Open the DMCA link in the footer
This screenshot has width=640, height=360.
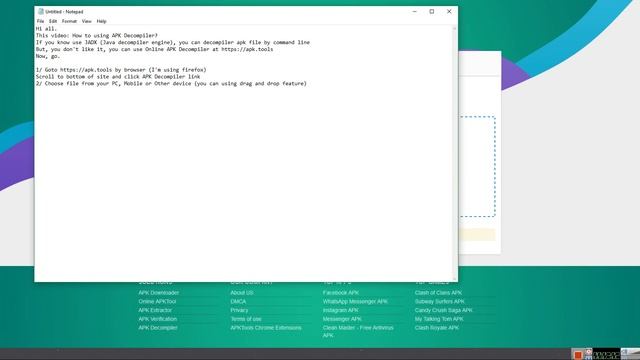click(x=238, y=302)
